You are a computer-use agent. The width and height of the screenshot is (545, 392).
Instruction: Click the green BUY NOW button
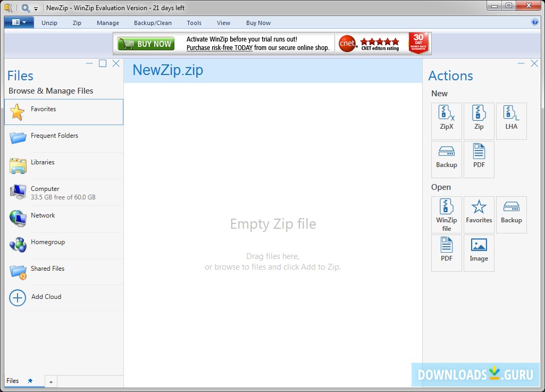[x=146, y=44]
